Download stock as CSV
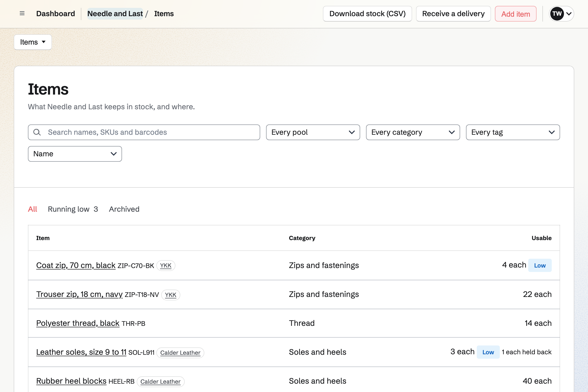 [x=367, y=13]
